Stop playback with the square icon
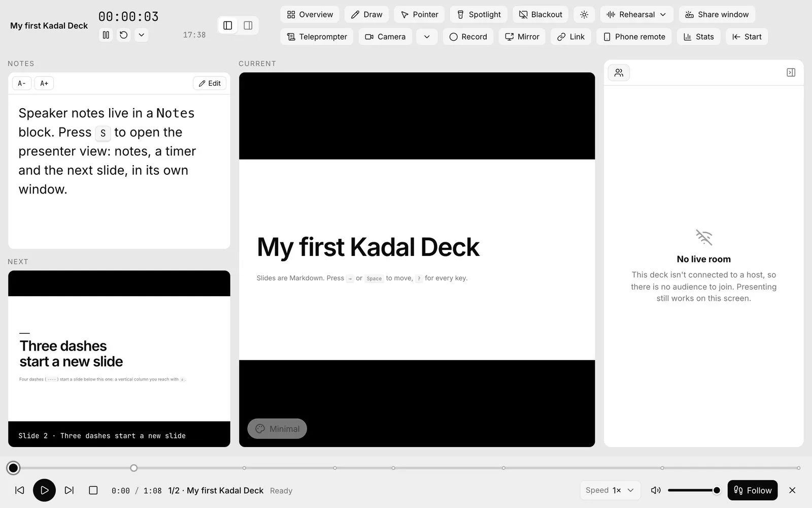 coord(93,490)
